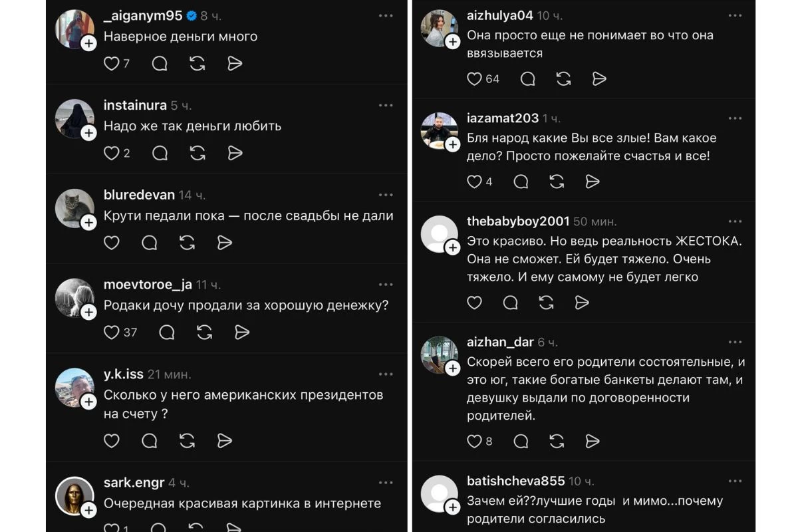Open iazamat203's profile via username
Screen dimensions: 798x532
click(x=503, y=118)
